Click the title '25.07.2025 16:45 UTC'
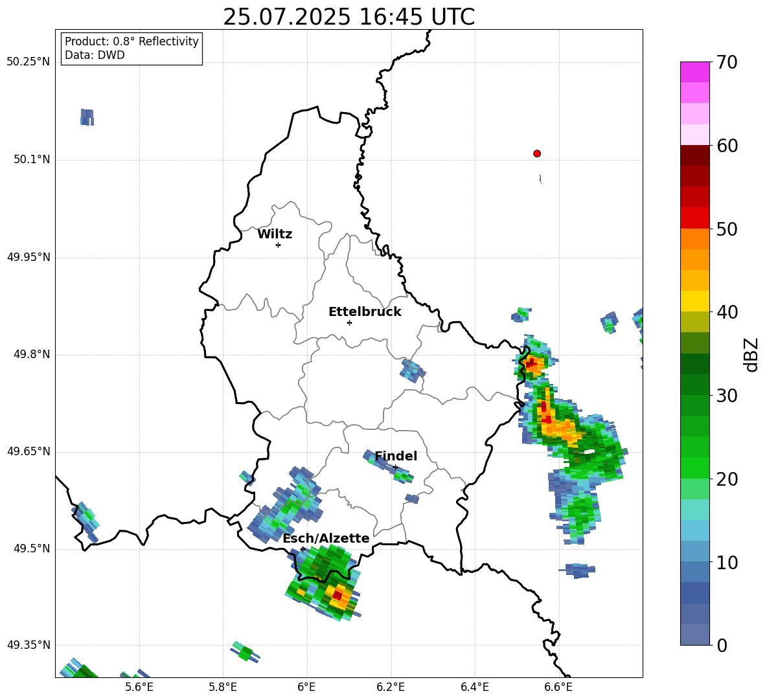Screen dimensions: 767x700 (349, 17)
